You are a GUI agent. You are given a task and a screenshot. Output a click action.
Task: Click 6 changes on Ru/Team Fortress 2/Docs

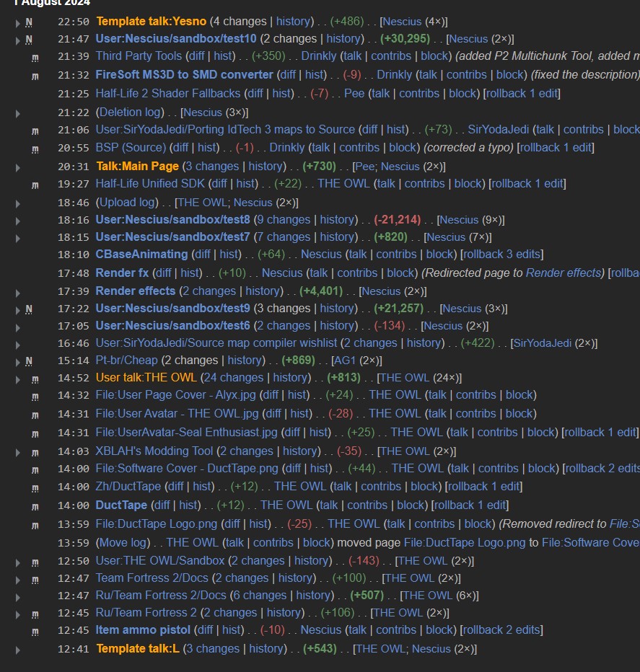click(x=260, y=596)
